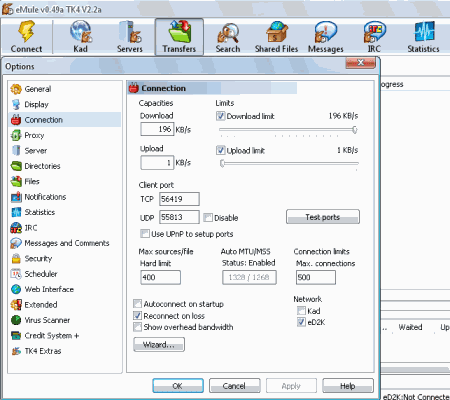Toggle the Download limit checkbox
This screenshot has width=450, height=400.
pyautogui.click(x=220, y=116)
